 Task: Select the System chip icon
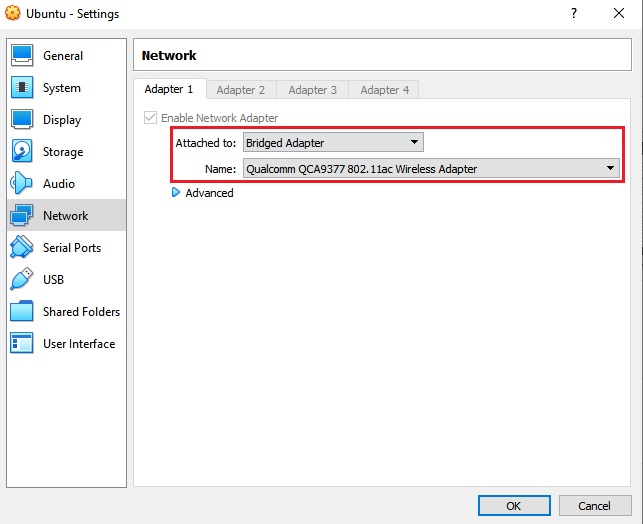coord(22,88)
